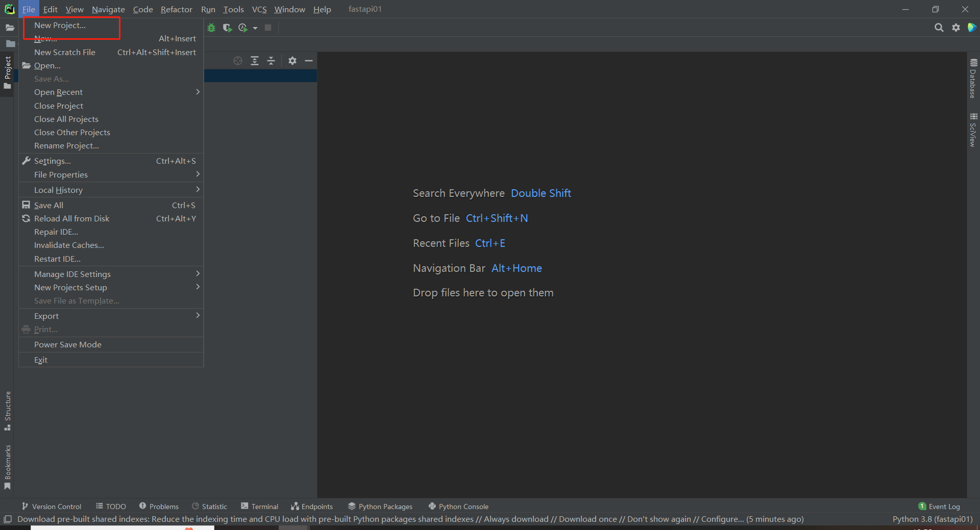
Task: Choose Save All menu entry
Action: point(111,205)
